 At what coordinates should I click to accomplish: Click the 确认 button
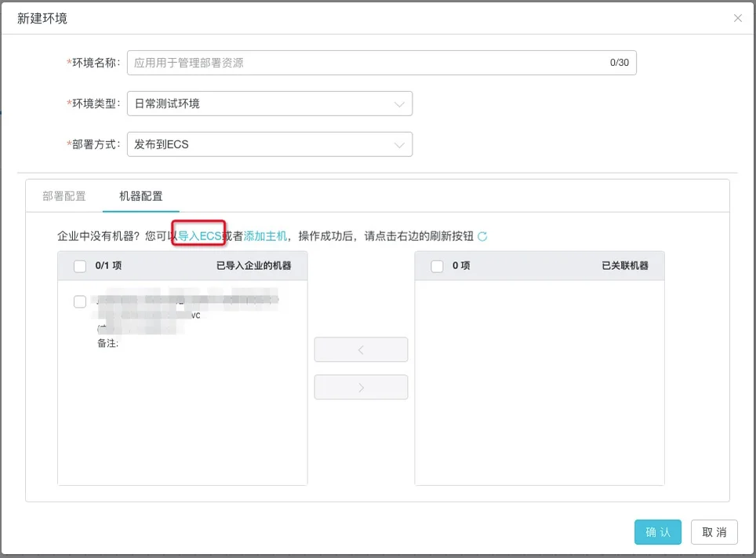(x=658, y=532)
